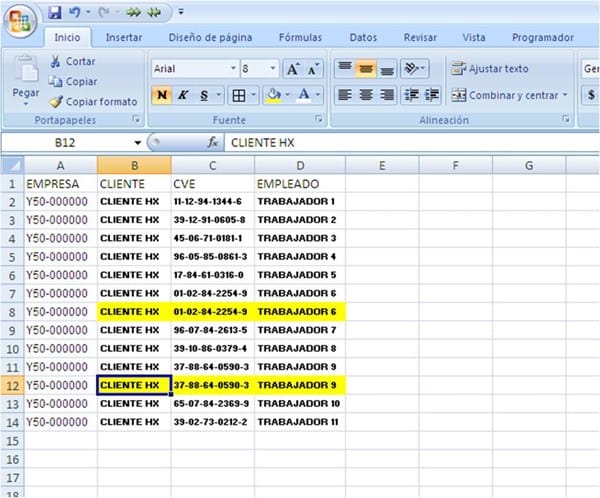This screenshot has height=498, width=600.
Task: Expand the Name Box dropdown arrow
Action: point(136,143)
